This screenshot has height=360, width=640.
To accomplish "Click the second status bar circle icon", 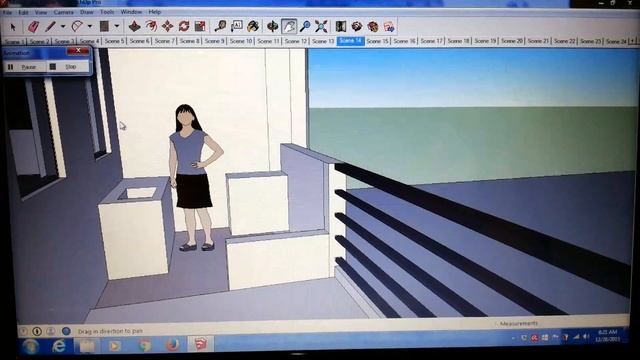I will click(37, 331).
